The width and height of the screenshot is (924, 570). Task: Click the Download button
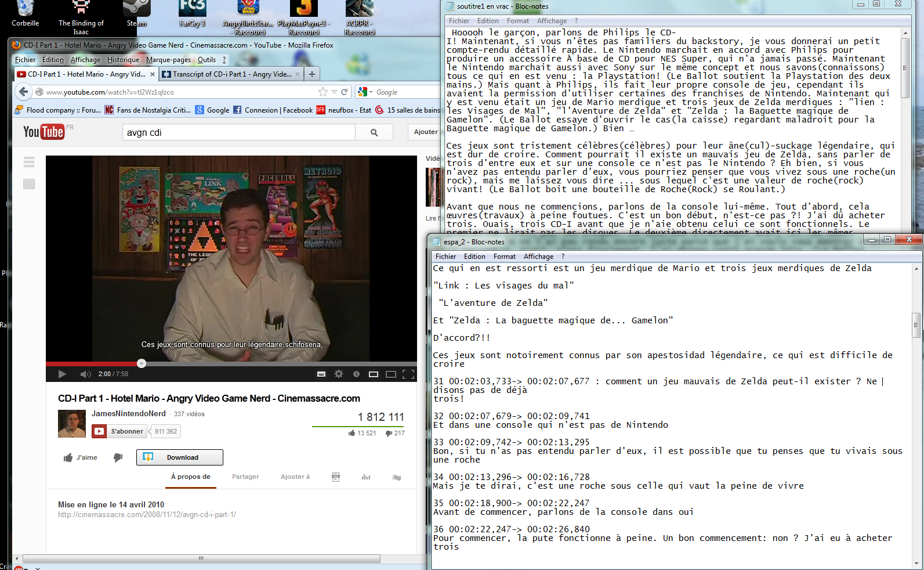pyautogui.click(x=180, y=457)
